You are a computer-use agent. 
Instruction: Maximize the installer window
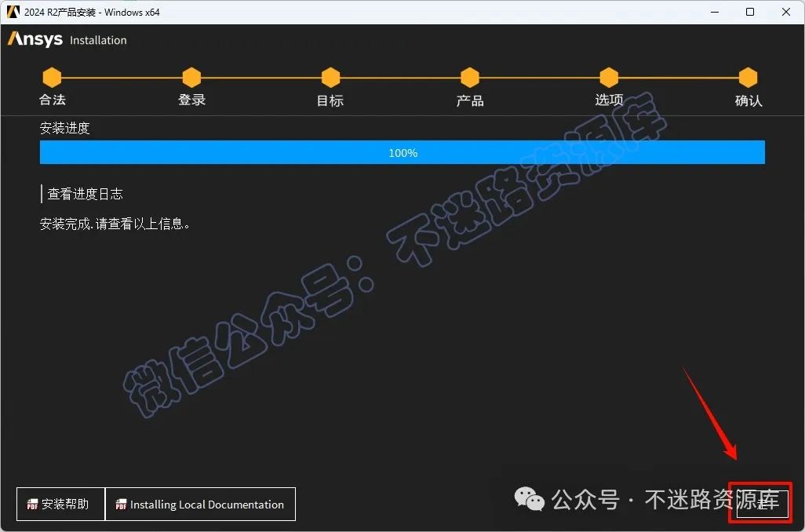(750, 12)
